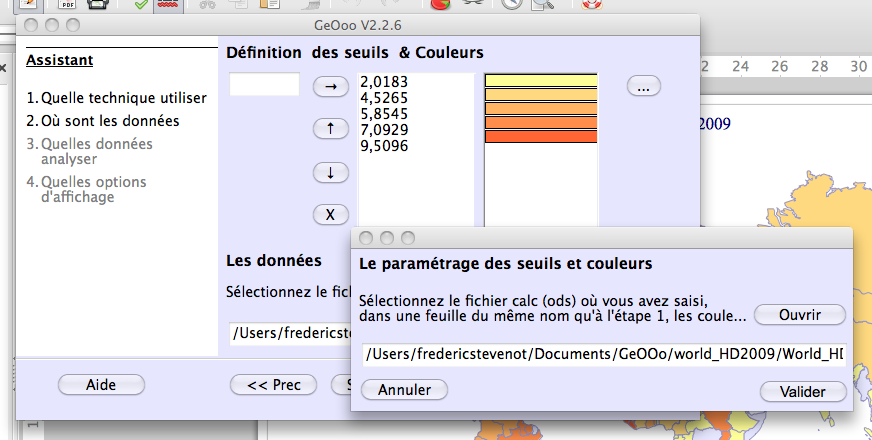Click the green checkmark spellcheck icon
The image size is (872, 440).
[x=141, y=4]
